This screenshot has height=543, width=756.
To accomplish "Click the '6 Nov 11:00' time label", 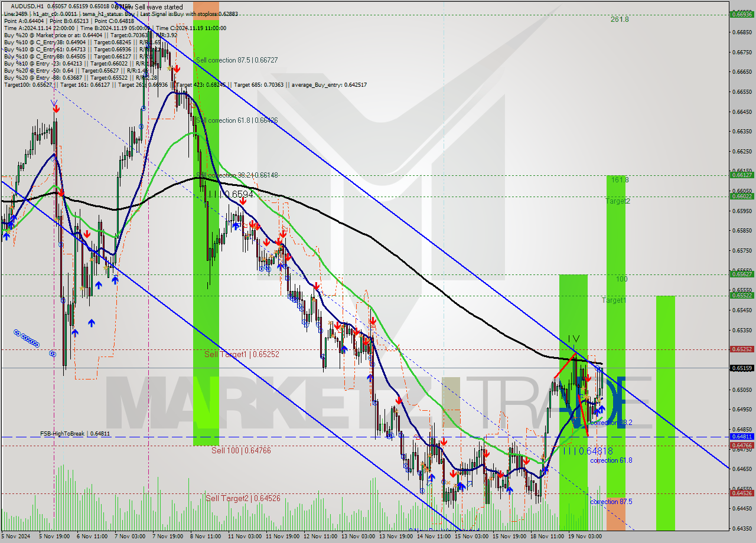I will pos(92,537).
